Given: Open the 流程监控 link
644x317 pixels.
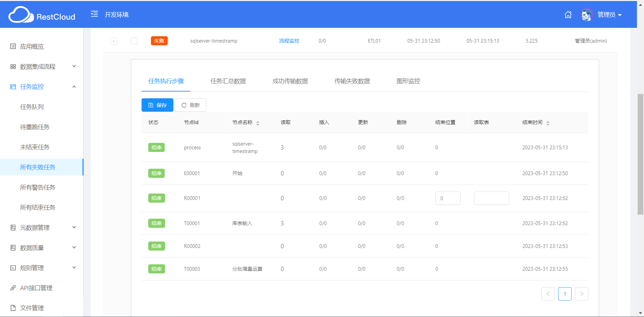Looking at the screenshot, I should tap(289, 41).
